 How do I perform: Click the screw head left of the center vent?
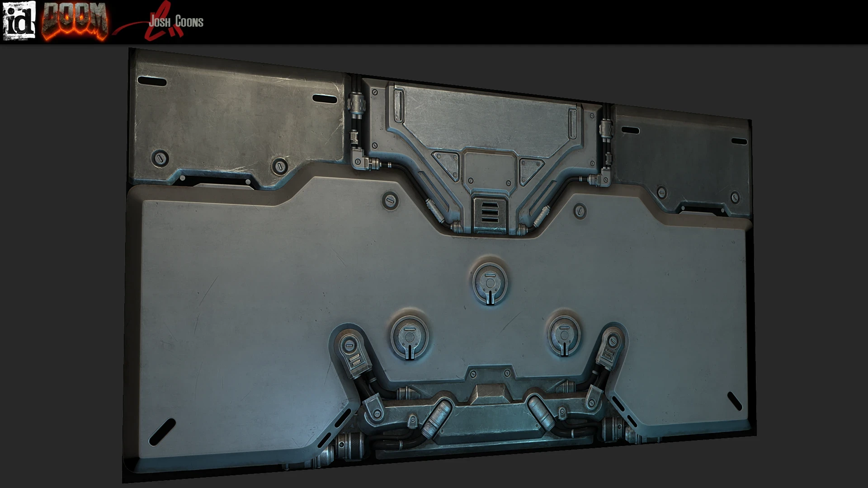390,200
